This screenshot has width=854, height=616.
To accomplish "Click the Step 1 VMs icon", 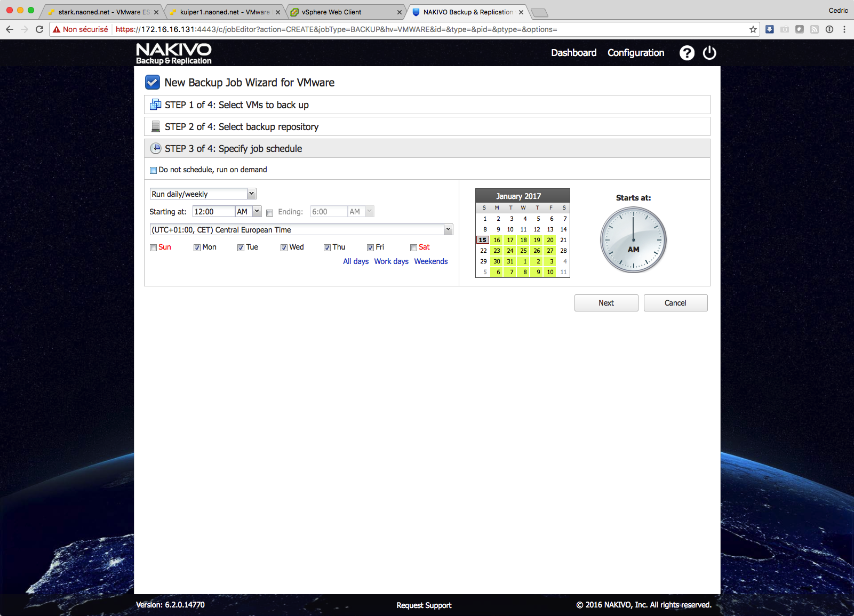I will tap(155, 105).
